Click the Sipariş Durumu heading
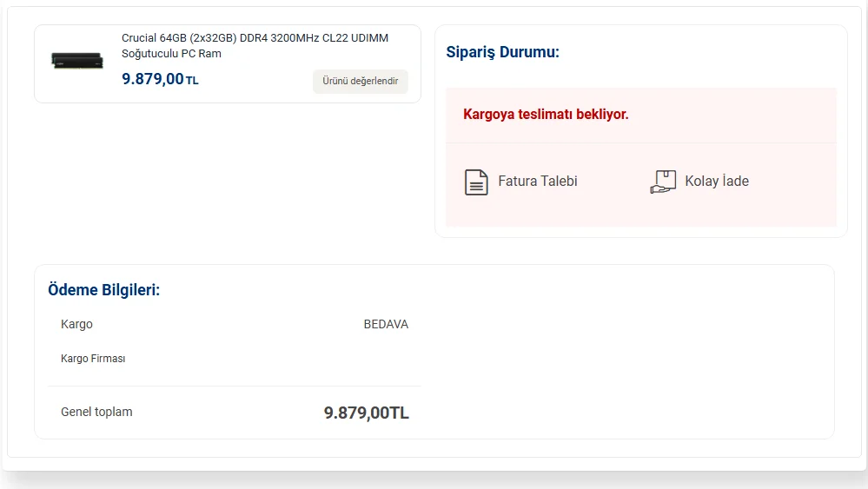The image size is (868, 489). (502, 52)
